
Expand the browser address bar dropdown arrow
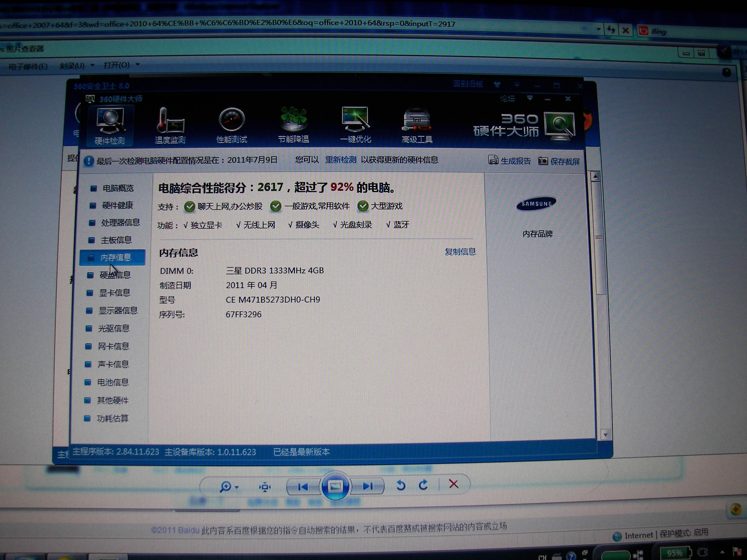(598, 29)
